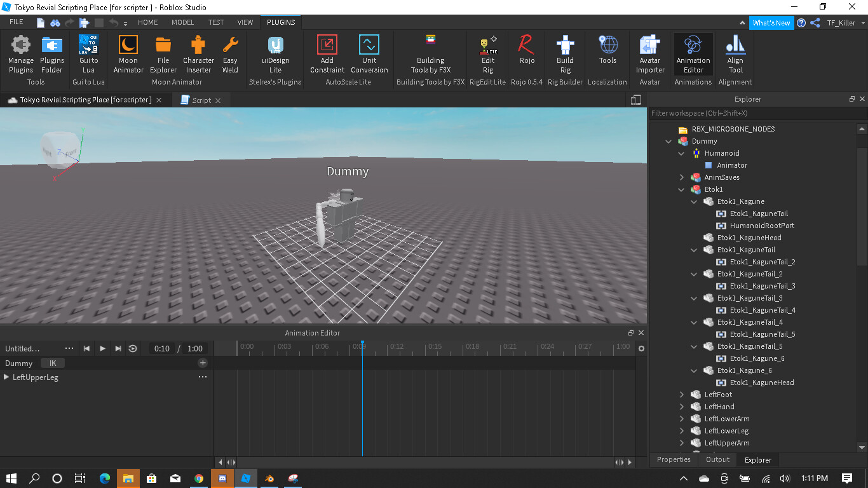Viewport: 868px width, 488px height.
Task: Add a track with the plus button
Action: point(203,363)
